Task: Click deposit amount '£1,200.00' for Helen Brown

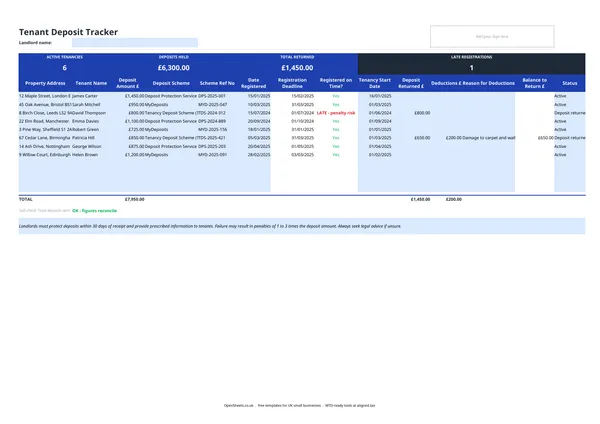Action: tap(135, 155)
